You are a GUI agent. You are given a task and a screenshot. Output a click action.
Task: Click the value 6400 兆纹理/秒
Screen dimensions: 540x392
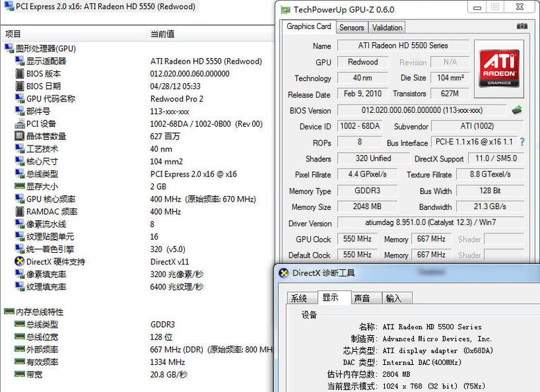[x=177, y=287]
